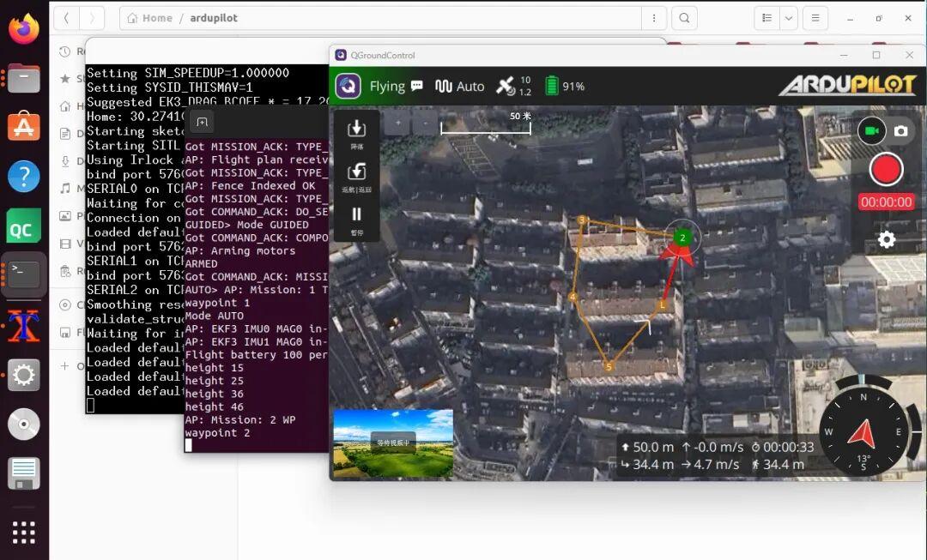Image resolution: width=927 pixels, height=560 pixels.
Task: Start recording with the red record button
Action: (886, 170)
